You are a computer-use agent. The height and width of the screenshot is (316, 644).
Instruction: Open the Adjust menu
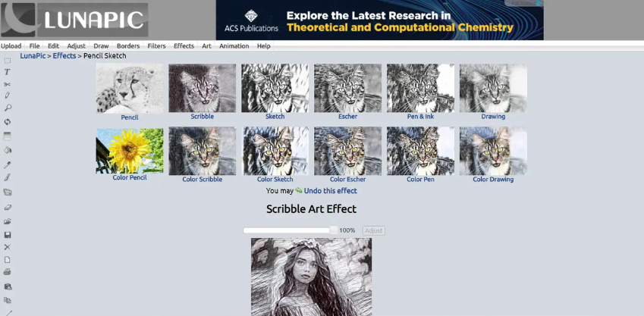[77, 46]
